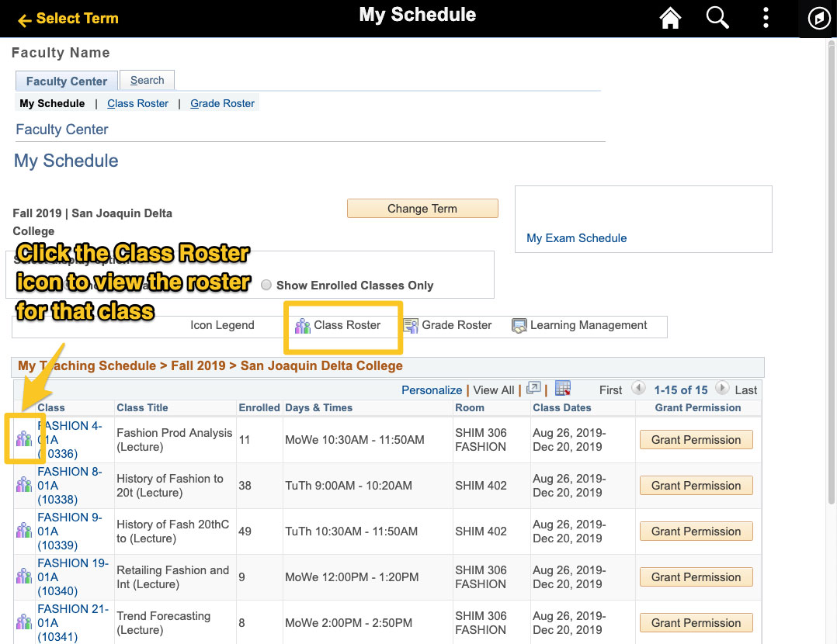Image resolution: width=837 pixels, height=644 pixels.
Task: Download the teaching schedule via the Excel icon
Action: [x=562, y=389]
